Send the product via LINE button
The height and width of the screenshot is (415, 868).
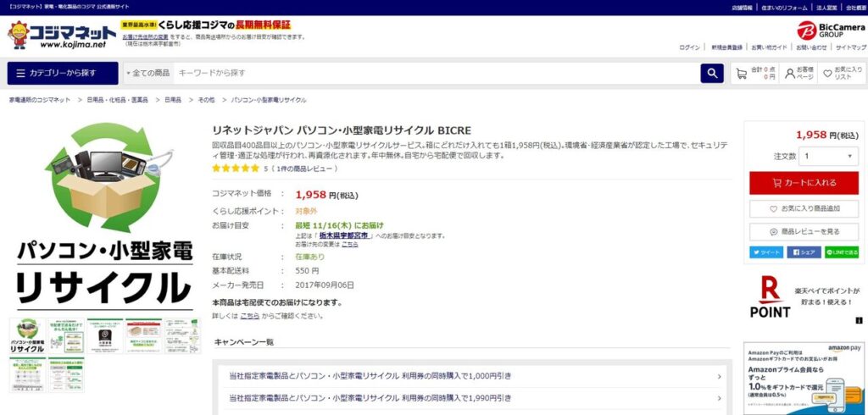[x=842, y=252]
